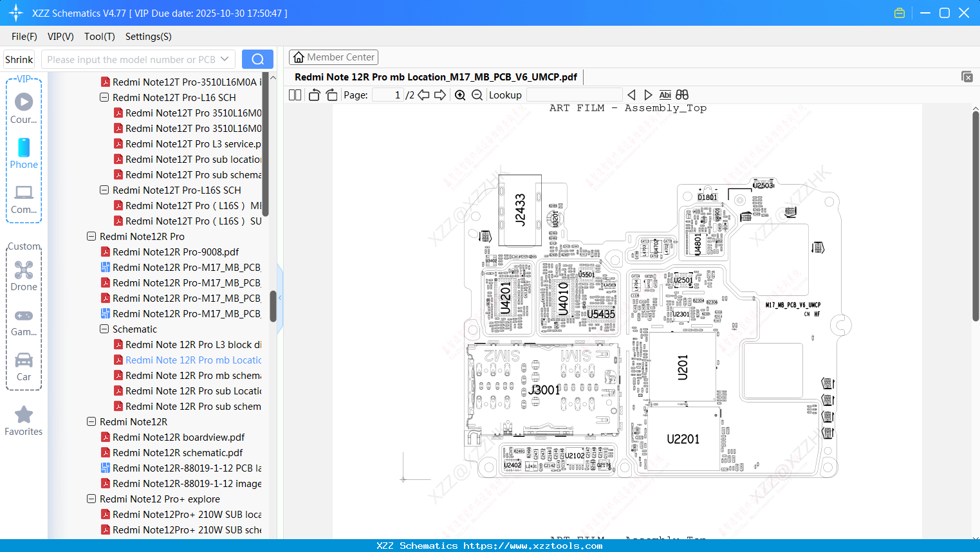The image size is (980, 552).
Task: Toggle the Abi match-case option in toolbar
Action: pos(665,95)
